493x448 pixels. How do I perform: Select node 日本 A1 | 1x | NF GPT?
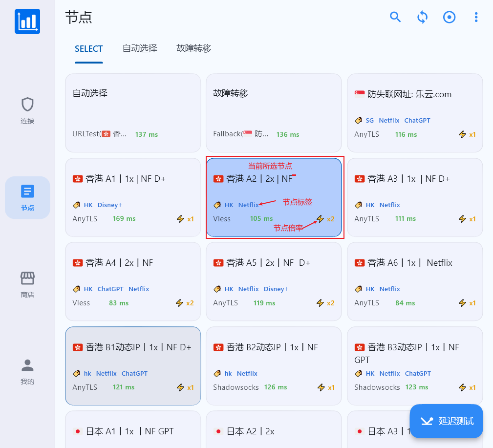(x=133, y=429)
